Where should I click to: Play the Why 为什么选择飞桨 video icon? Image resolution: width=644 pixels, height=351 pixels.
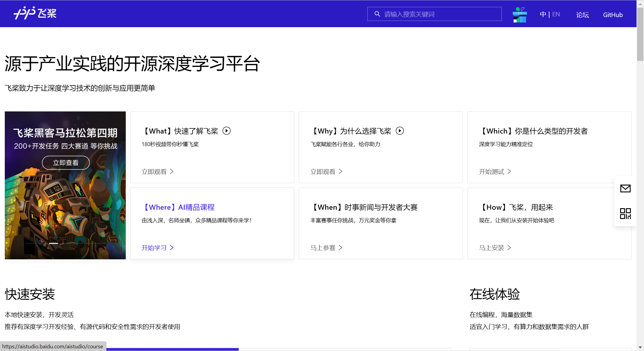400,131
